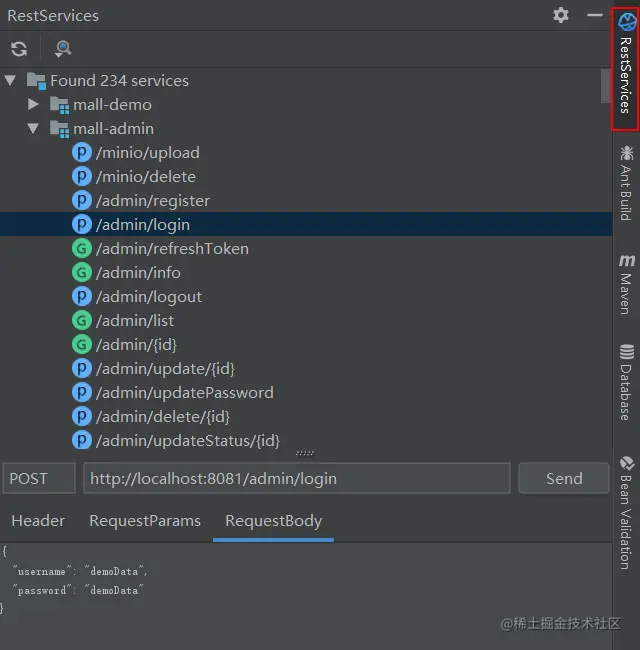Image resolution: width=640 pixels, height=650 pixels.
Task: Select the RequestBody tab
Action: tap(274, 521)
